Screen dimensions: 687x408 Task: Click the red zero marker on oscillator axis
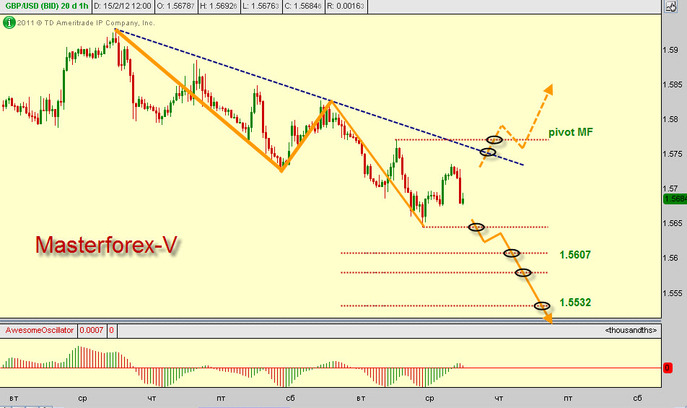(x=667, y=368)
